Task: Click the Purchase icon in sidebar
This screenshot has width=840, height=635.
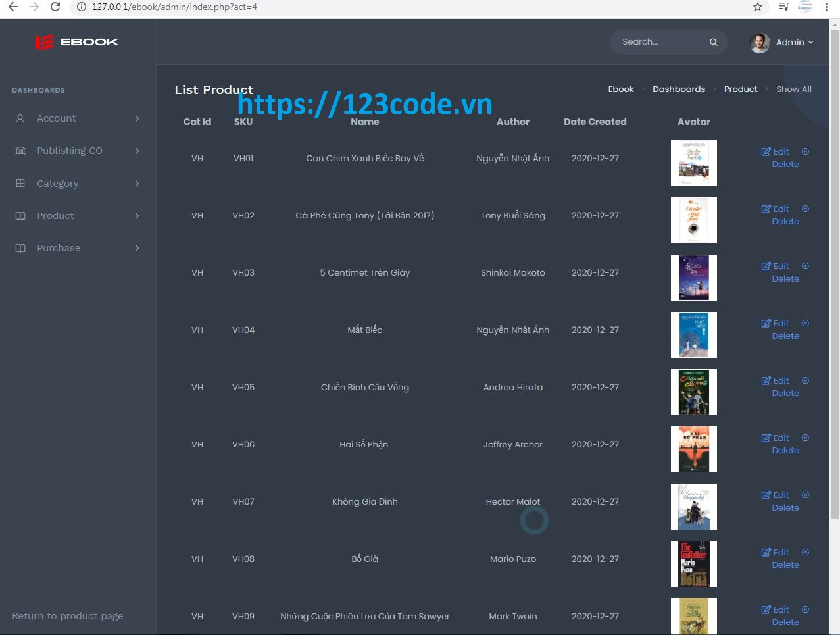Action: [20, 248]
